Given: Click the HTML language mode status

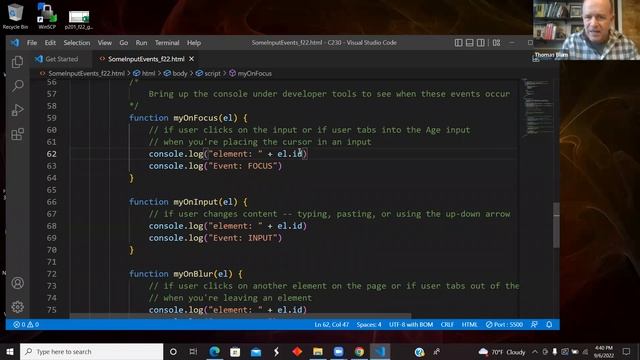Looking at the screenshot, I should coord(469,324).
